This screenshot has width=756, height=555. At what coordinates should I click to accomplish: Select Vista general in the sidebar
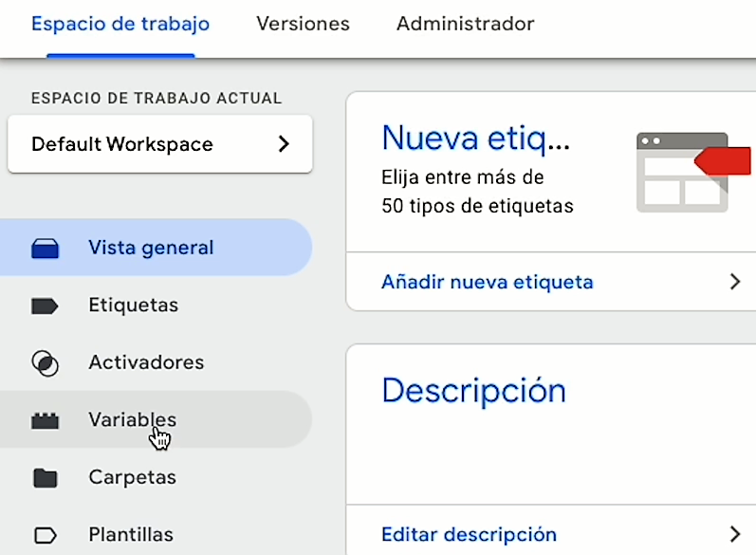(156, 248)
